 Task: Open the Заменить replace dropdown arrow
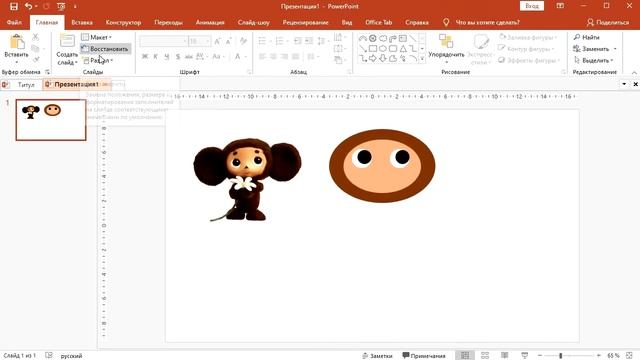click(x=615, y=49)
